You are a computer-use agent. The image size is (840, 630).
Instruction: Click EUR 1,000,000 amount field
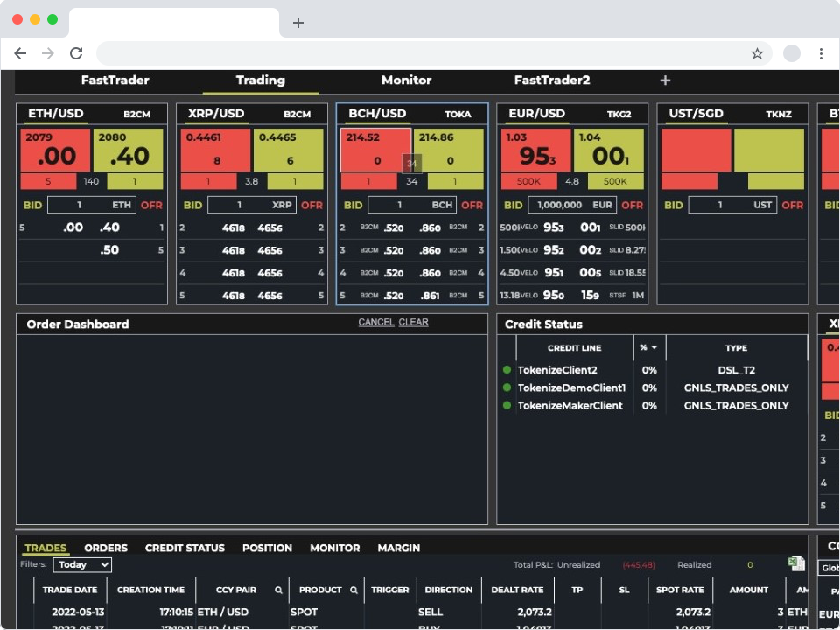[572, 205]
